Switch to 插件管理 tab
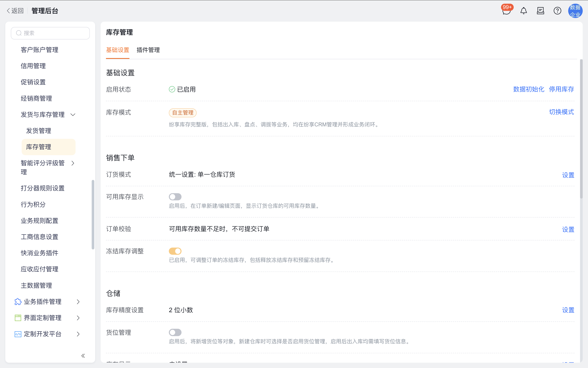 148,50
